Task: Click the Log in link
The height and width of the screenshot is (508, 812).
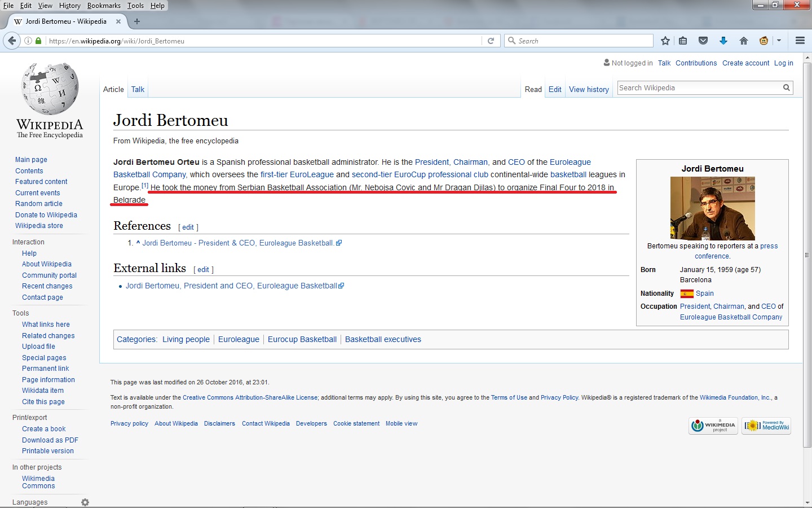Action: click(783, 63)
